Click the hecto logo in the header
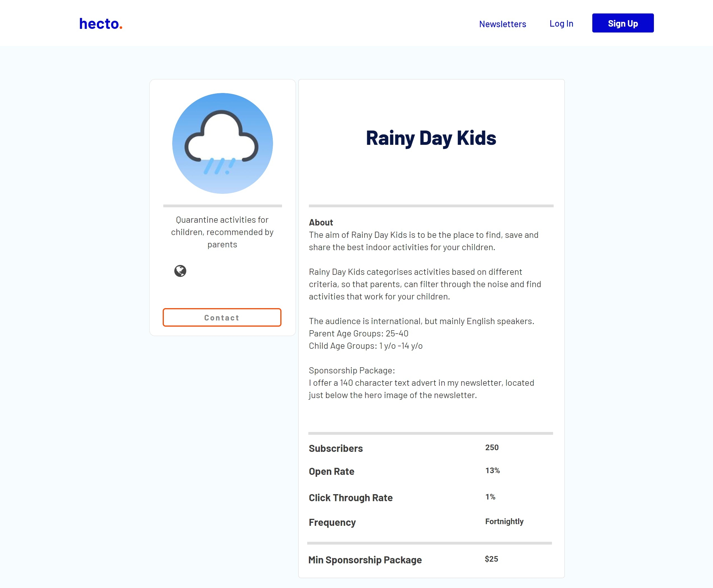This screenshot has height=588, width=713. 101,24
